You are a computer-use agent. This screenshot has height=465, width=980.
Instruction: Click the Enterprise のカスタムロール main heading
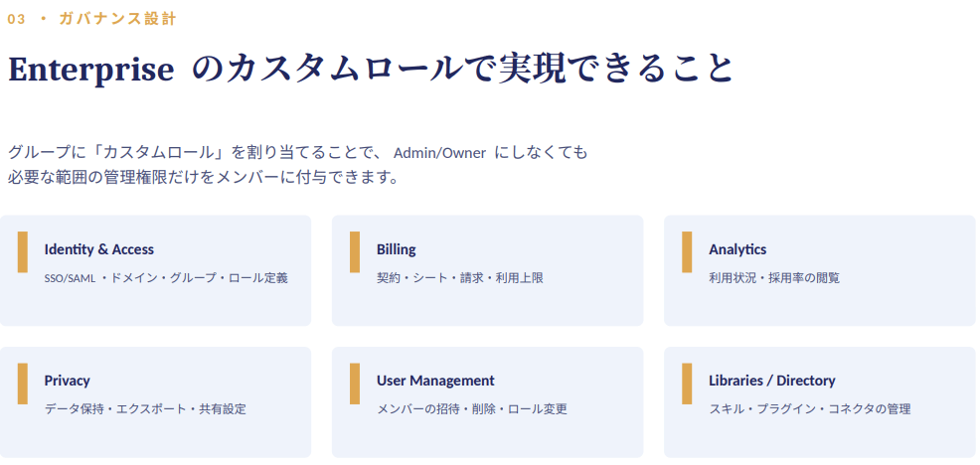pos(370,69)
